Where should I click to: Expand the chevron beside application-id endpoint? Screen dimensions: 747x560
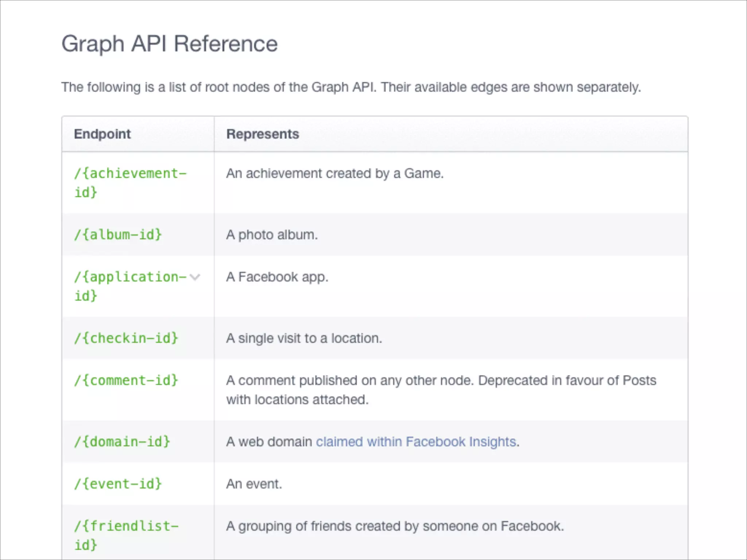(x=195, y=277)
